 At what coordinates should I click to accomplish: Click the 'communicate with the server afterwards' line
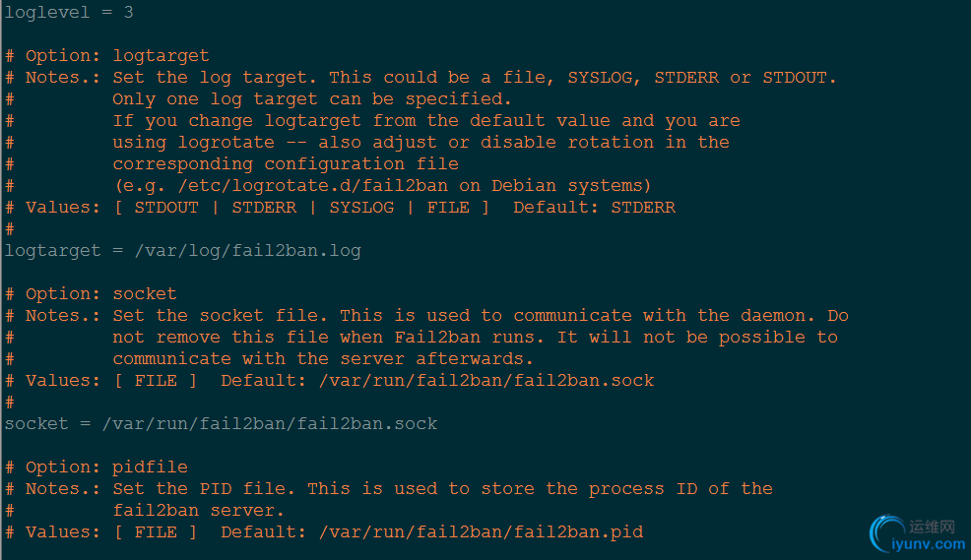pos(323,359)
